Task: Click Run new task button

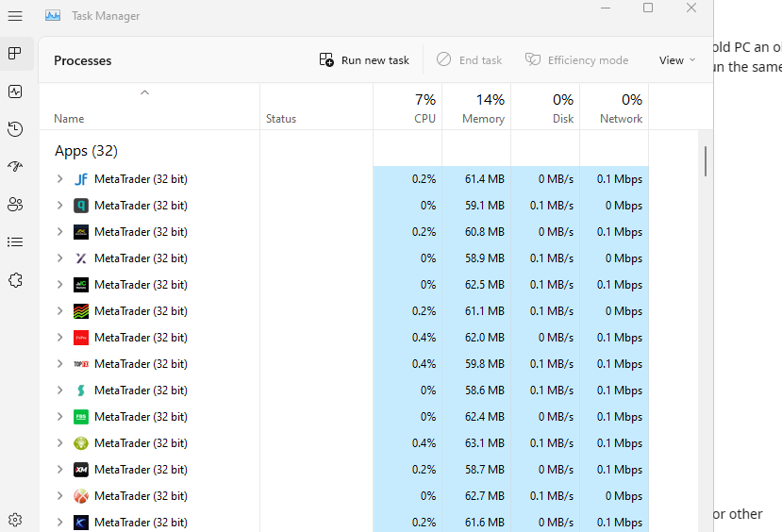Action: 364,60
